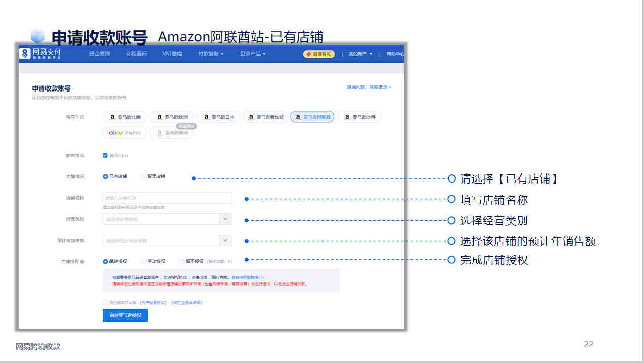
Task: Select the 亚马逊日本 platform icon
Action: [219, 117]
